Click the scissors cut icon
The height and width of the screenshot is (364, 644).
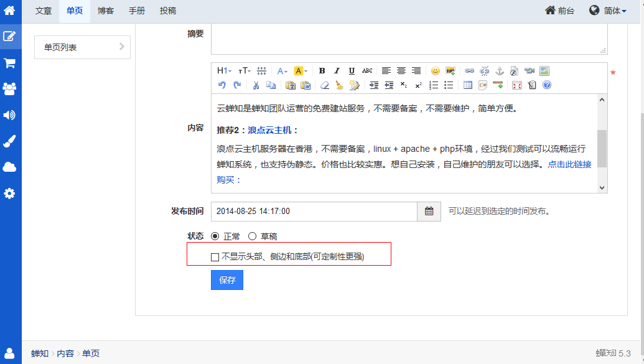coord(255,85)
